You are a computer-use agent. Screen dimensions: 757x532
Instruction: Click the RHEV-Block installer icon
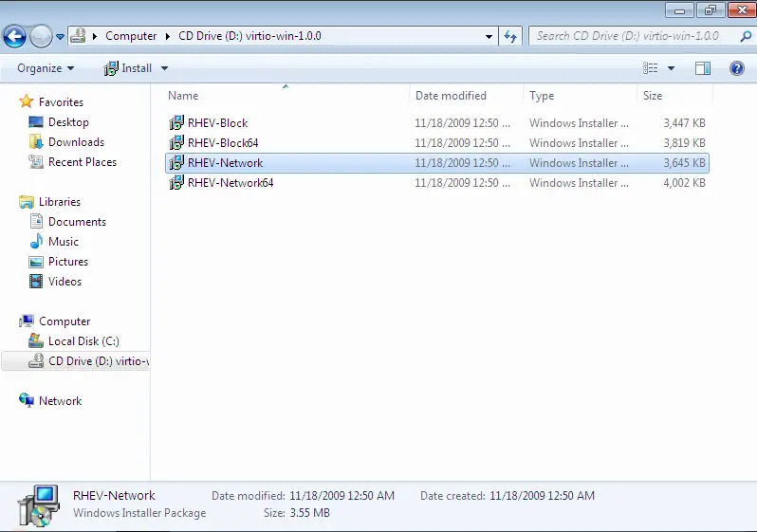176,123
